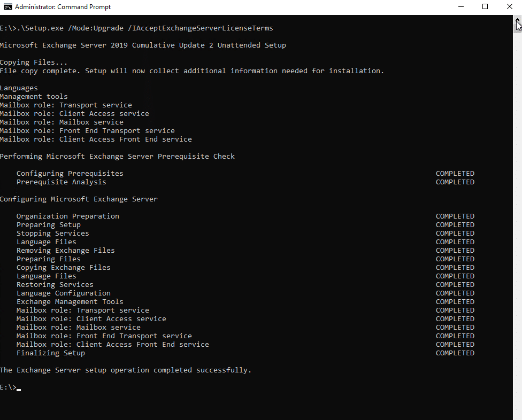Minimize the Command Prompt window
This screenshot has width=522, height=420.
[461, 6]
